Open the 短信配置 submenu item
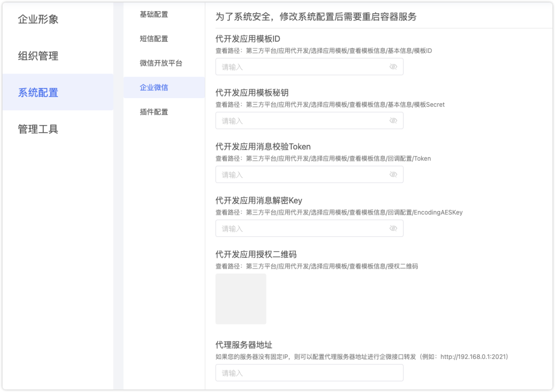 point(154,39)
